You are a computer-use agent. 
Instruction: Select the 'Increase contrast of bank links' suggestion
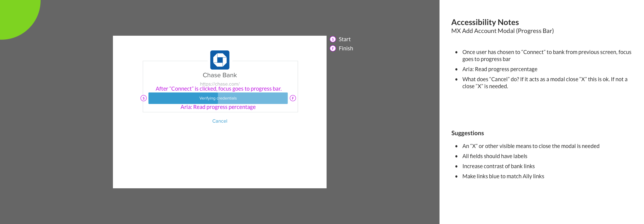coord(498,166)
